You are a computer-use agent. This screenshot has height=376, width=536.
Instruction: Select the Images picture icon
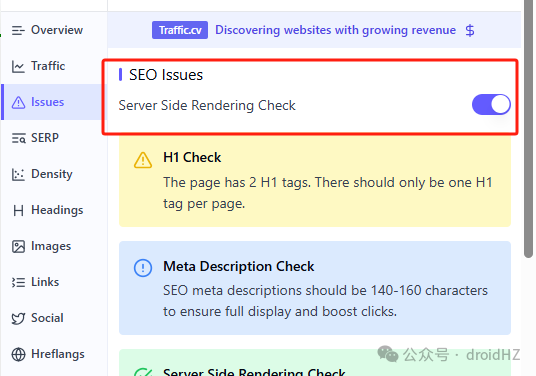[x=18, y=246]
